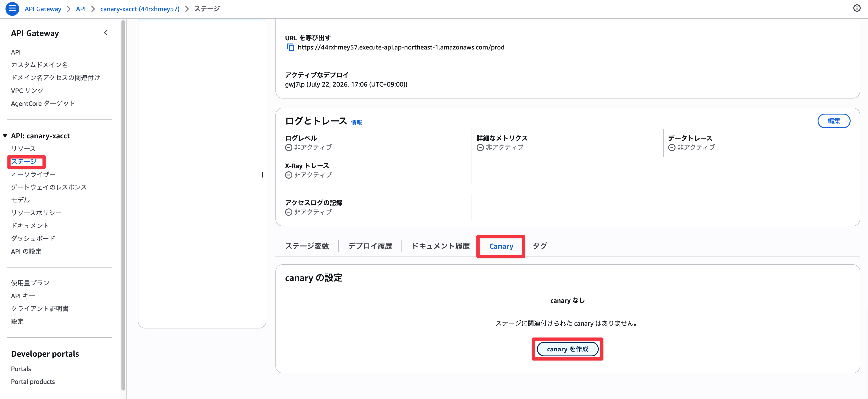The height and width of the screenshot is (399, 868).
Task: Open the hamburger navigation menu
Action: pos(12,8)
